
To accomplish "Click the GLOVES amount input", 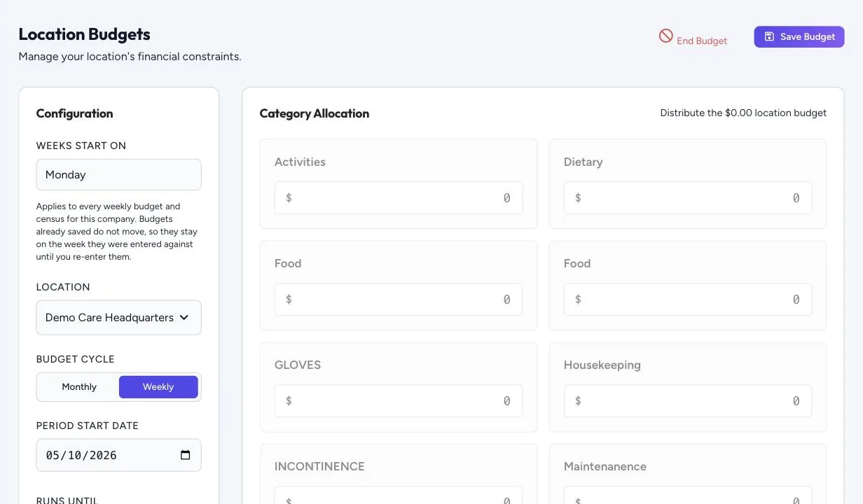I will 398,401.
